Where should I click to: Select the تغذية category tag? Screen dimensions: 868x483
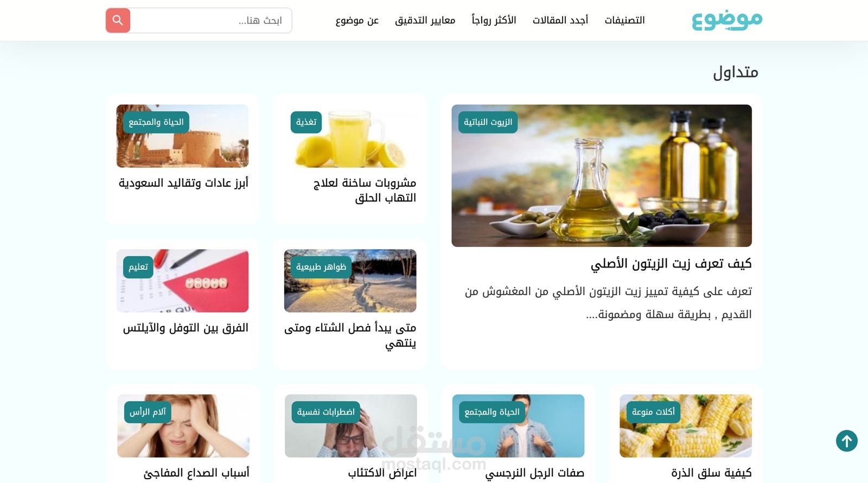coord(306,122)
